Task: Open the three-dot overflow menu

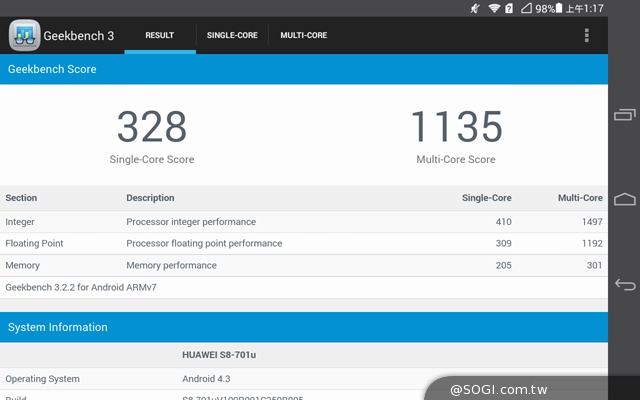Action: point(586,36)
